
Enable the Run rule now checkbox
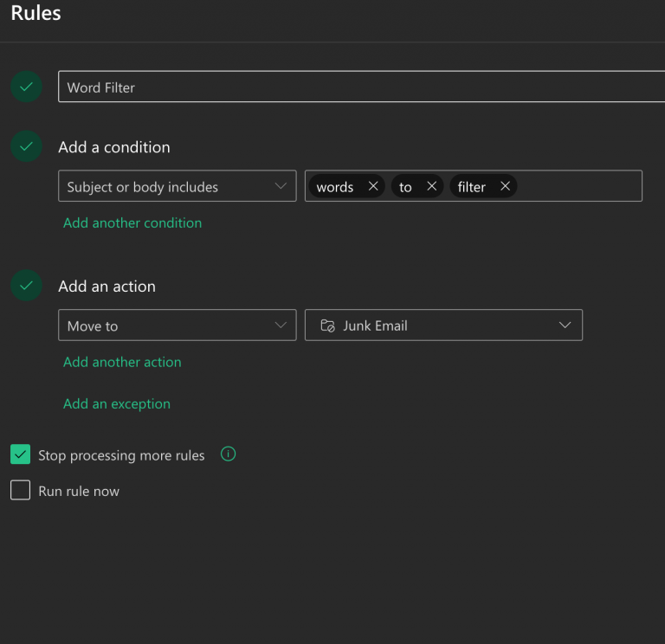click(20, 491)
